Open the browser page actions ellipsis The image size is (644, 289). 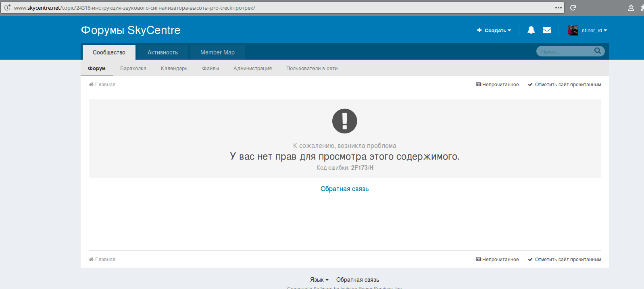(x=559, y=8)
